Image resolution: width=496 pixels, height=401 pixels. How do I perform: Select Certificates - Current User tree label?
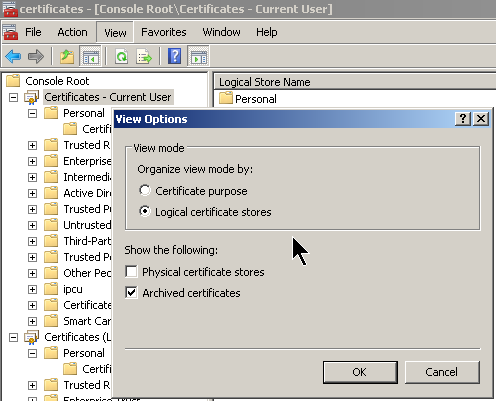click(108, 97)
